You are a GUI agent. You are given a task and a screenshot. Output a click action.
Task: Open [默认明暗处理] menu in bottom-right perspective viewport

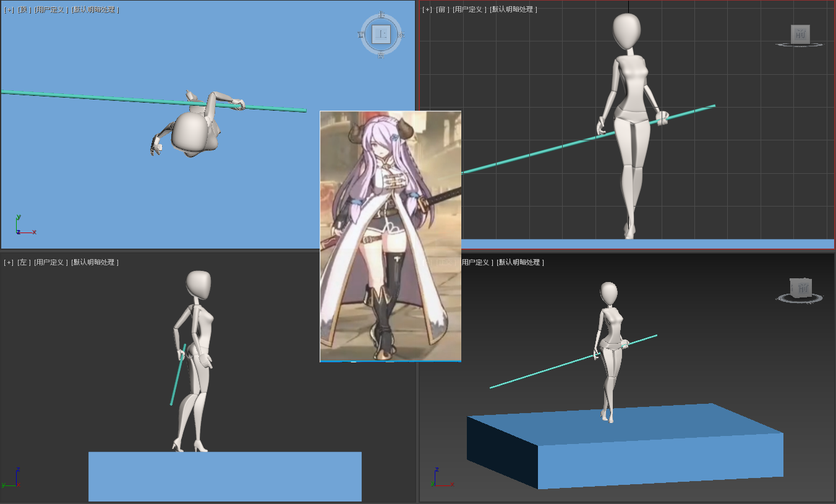pyautogui.click(x=520, y=262)
